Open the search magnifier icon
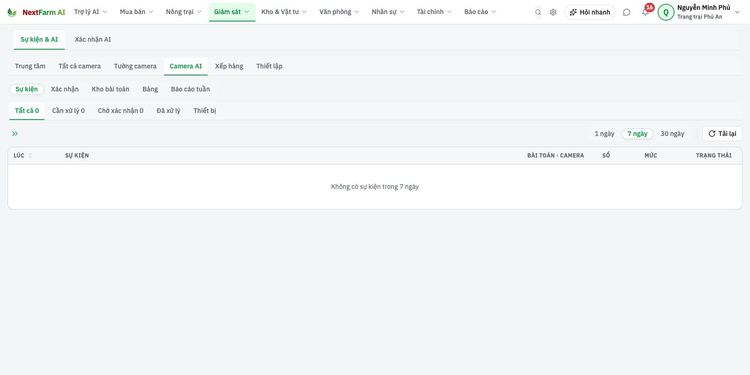Screen dimensions: 750x375 click(x=538, y=12)
